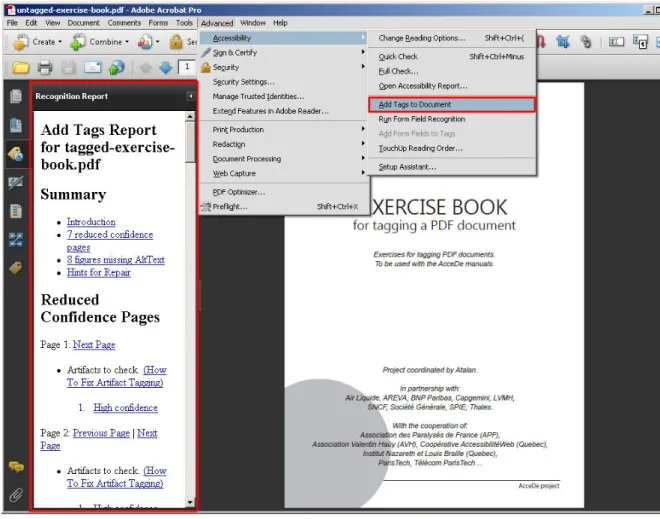Follow the Introduction link
This screenshot has height=519, width=660.
coord(91,222)
